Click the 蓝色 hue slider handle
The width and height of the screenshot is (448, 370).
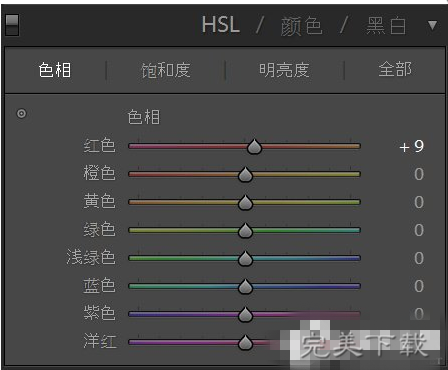(x=245, y=287)
